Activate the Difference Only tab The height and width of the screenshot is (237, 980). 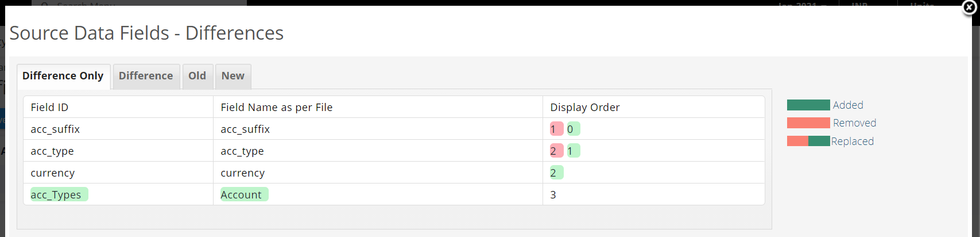coord(63,76)
